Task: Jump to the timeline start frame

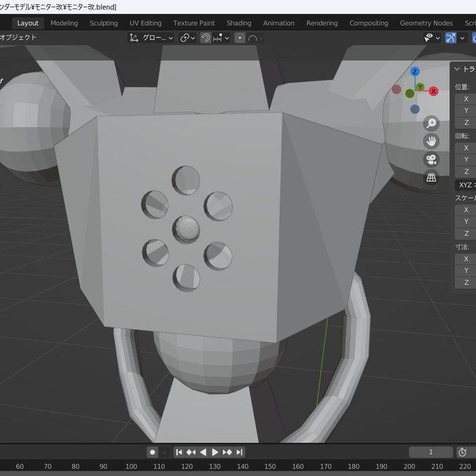Action: 179,452
